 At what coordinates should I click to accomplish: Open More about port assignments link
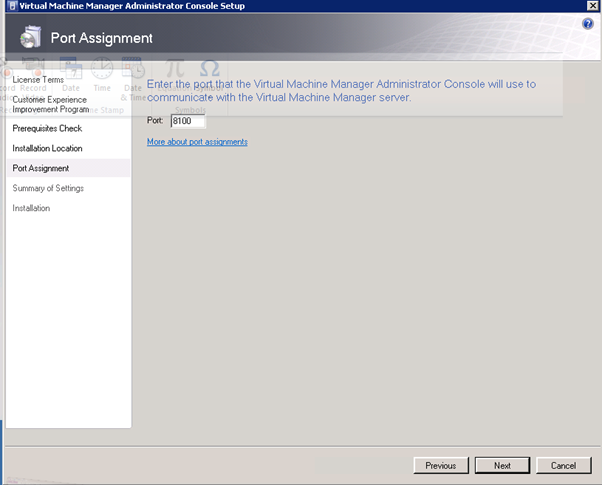(197, 142)
